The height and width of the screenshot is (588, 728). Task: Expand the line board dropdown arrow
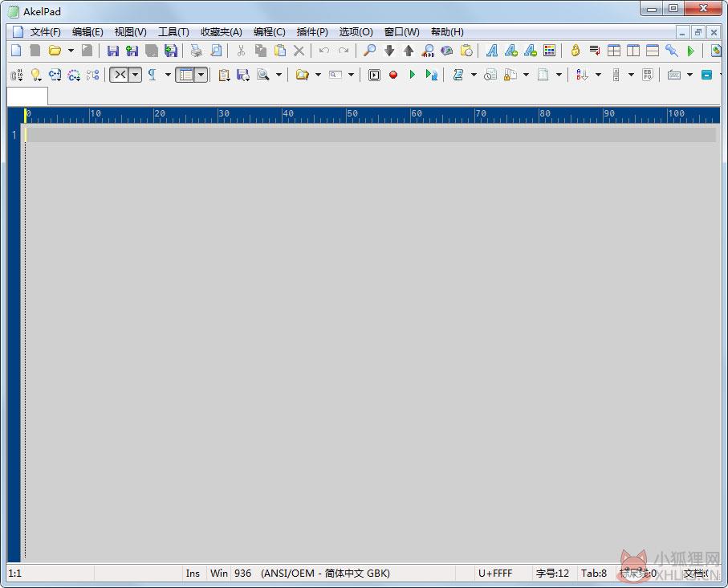(201, 75)
